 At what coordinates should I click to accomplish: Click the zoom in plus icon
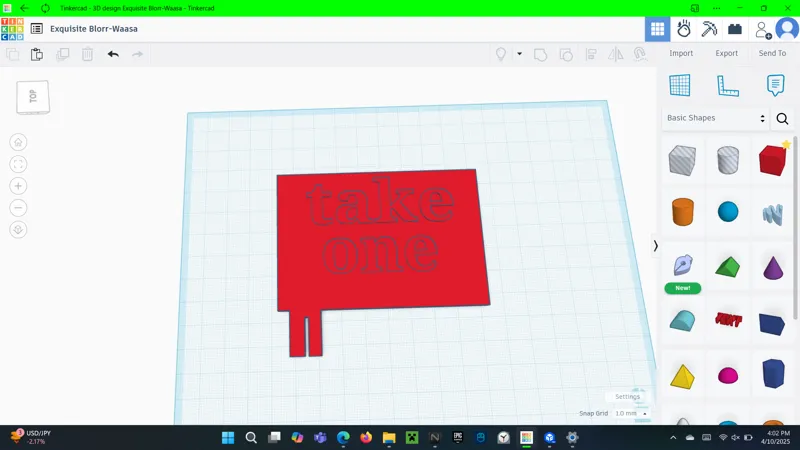click(x=18, y=186)
